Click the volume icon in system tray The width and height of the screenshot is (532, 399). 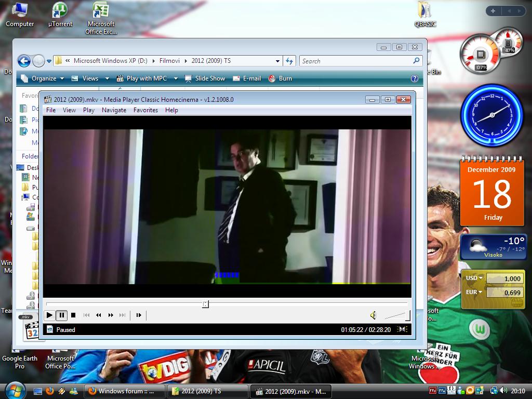click(x=503, y=391)
